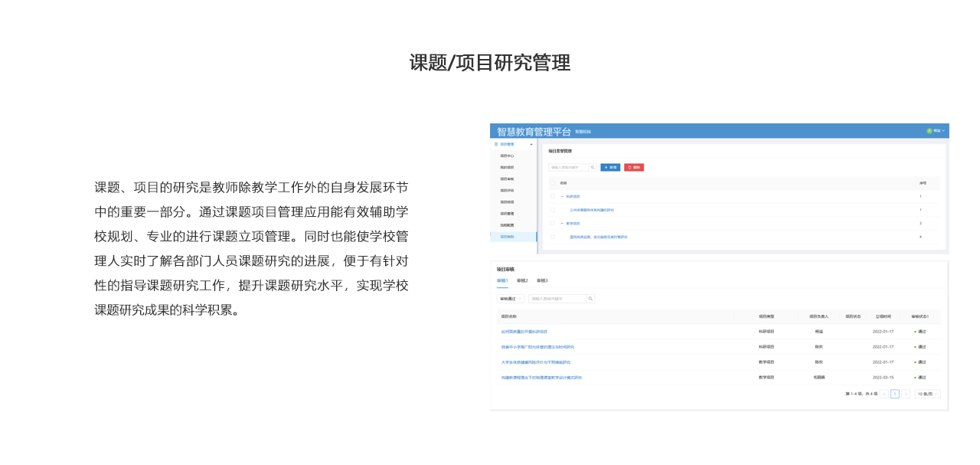This screenshot has width=980, height=465.
Task: Collapse the 科研项目 tree row
Action: [562, 196]
